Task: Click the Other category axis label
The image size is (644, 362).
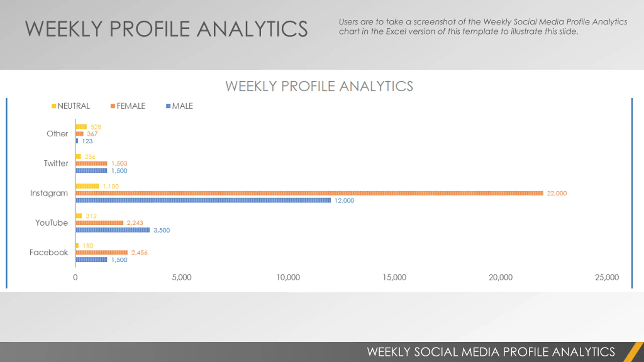Action: (57, 133)
